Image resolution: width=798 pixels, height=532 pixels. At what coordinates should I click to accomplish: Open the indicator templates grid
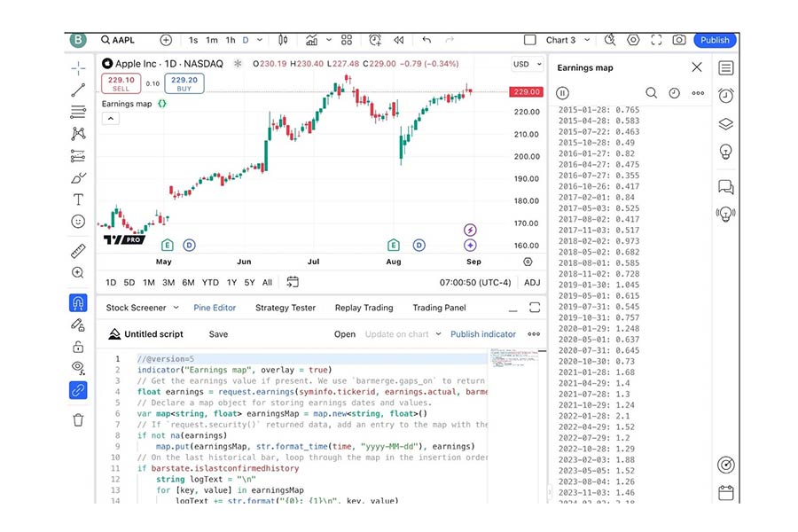[x=347, y=40]
